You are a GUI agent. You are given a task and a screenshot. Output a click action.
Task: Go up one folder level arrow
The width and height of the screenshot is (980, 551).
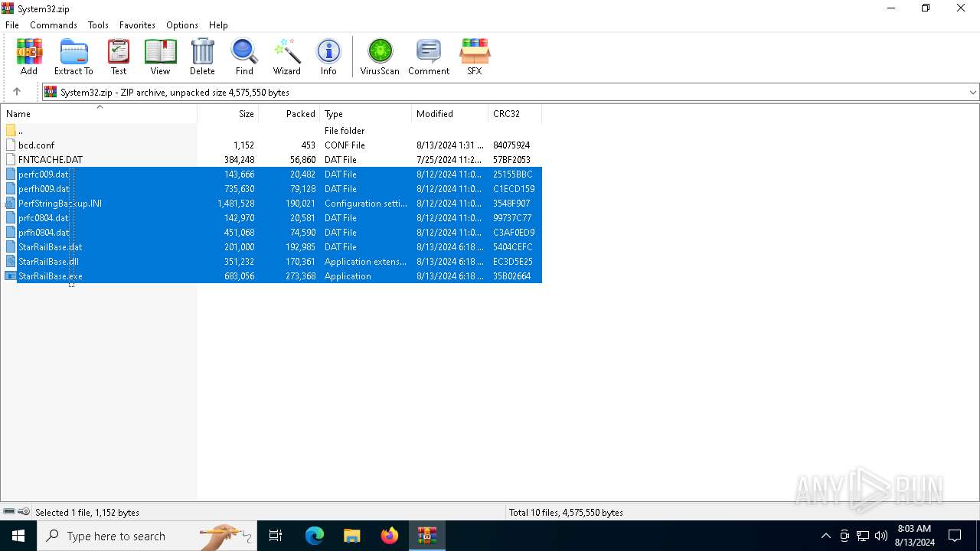click(x=17, y=92)
